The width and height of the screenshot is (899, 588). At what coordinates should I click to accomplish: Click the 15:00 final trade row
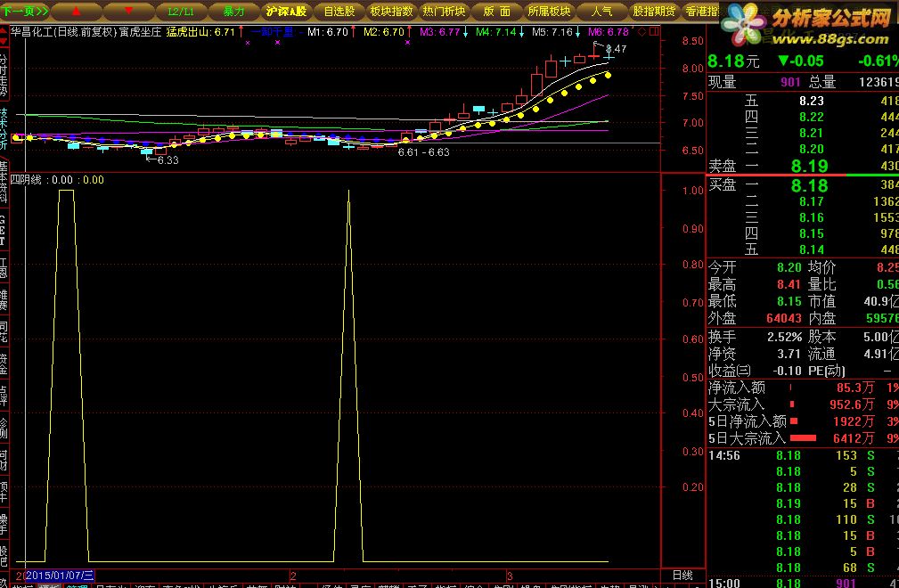(x=803, y=583)
